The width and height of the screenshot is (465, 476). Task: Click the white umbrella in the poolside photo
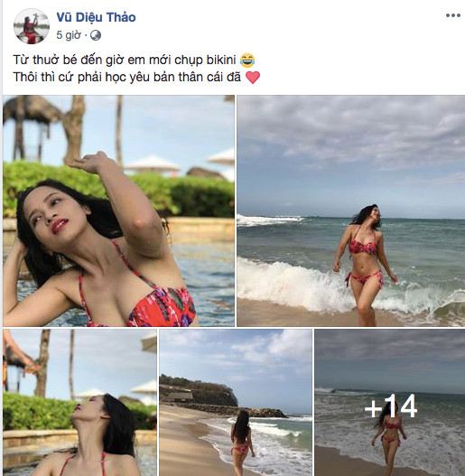(153, 165)
